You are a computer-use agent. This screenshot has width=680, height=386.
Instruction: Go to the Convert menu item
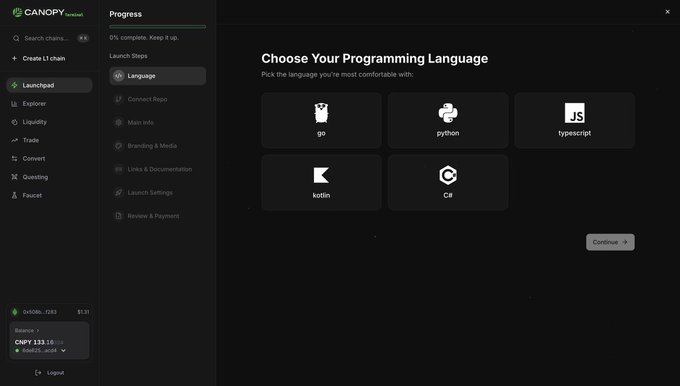pyautogui.click(x=49, y=159)
